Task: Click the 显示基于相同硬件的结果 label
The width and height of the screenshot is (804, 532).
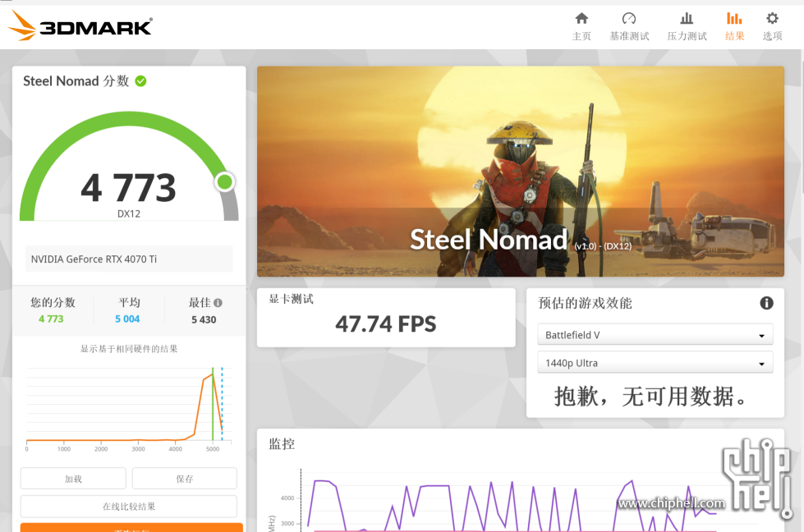Action: pyautogui.click(x=129, y=349)
